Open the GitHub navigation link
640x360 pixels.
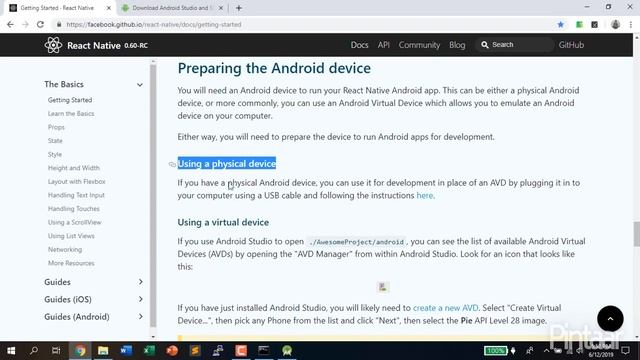pos(571,45)
